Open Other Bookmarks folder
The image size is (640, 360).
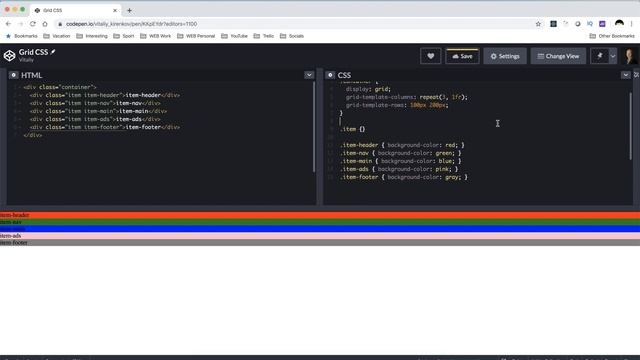coord(612,36)
